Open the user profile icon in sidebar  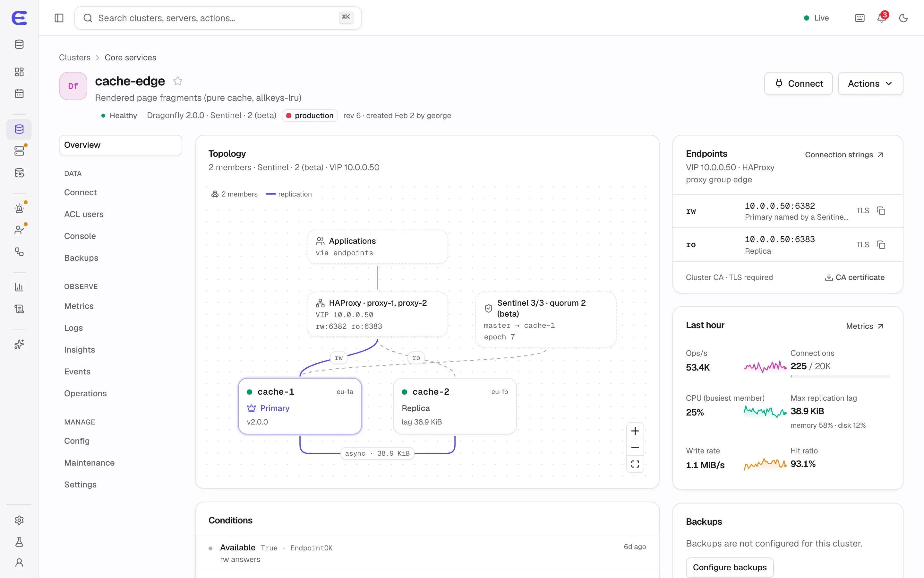19,563
